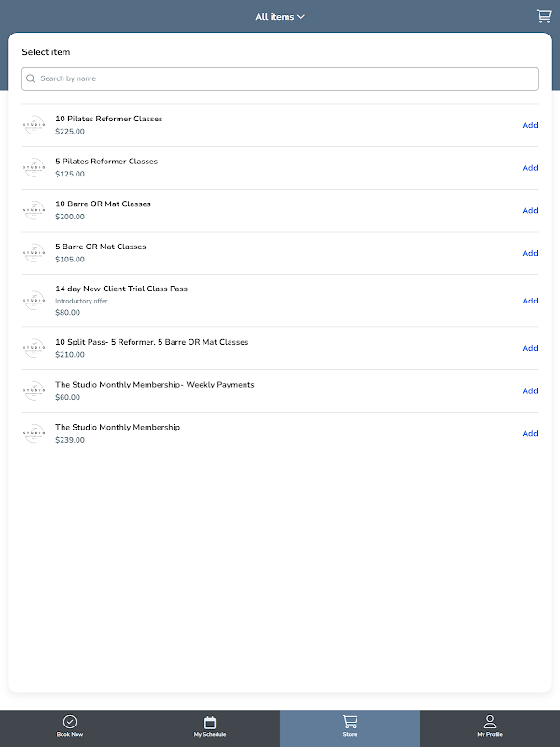Add 5 Pilates Reformer Classes
Viewport: 560px width, 747px height.
coord(530,168)
